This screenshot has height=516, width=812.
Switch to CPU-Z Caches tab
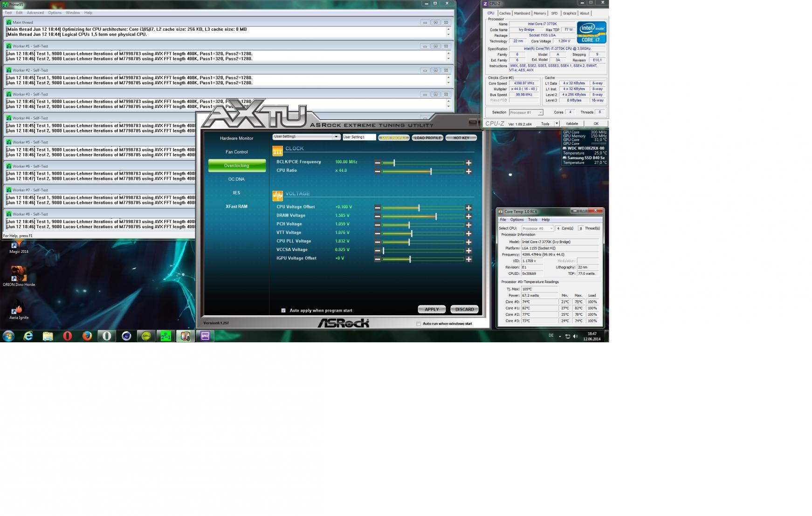pos(505,13)
